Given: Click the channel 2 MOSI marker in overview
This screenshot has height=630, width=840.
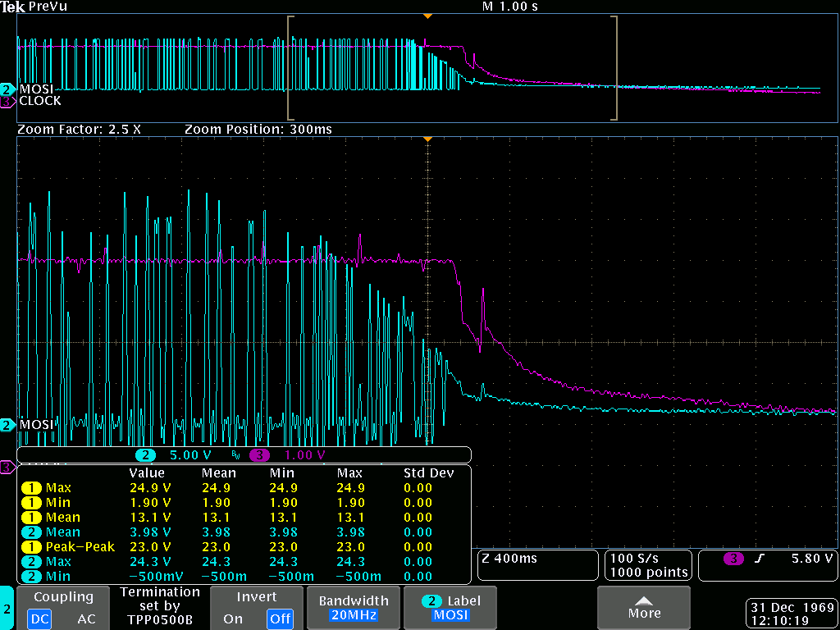Looking at the screenshot, I should click(7, 89).
